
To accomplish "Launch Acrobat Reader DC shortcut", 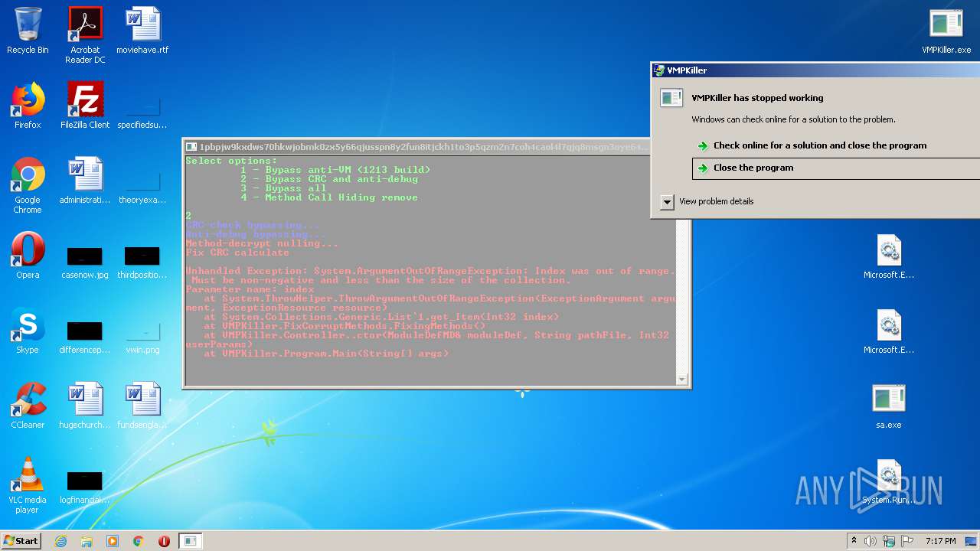I will pyautogui.click(x=85, y=35).
